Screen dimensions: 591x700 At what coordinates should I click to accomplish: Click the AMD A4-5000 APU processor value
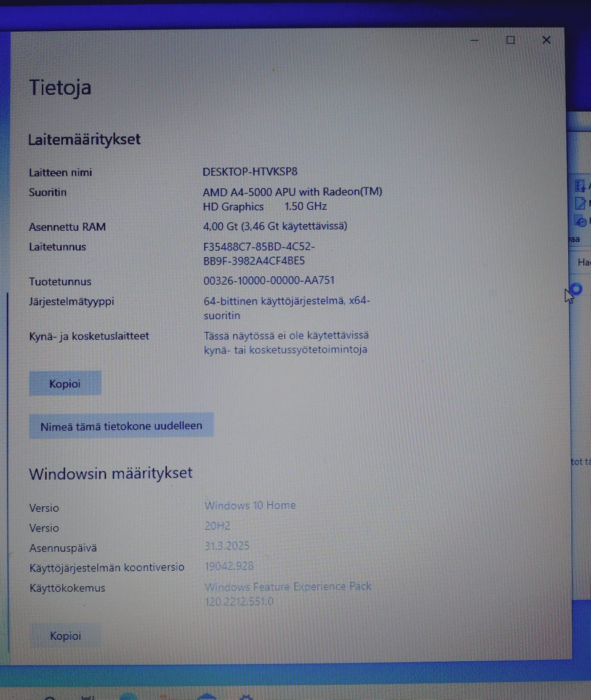292,199
